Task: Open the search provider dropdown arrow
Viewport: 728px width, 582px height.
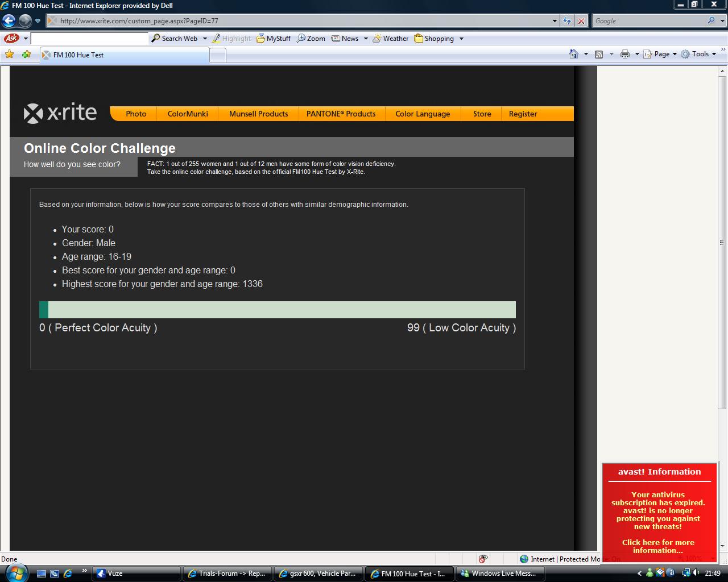Action: [722, 21]
